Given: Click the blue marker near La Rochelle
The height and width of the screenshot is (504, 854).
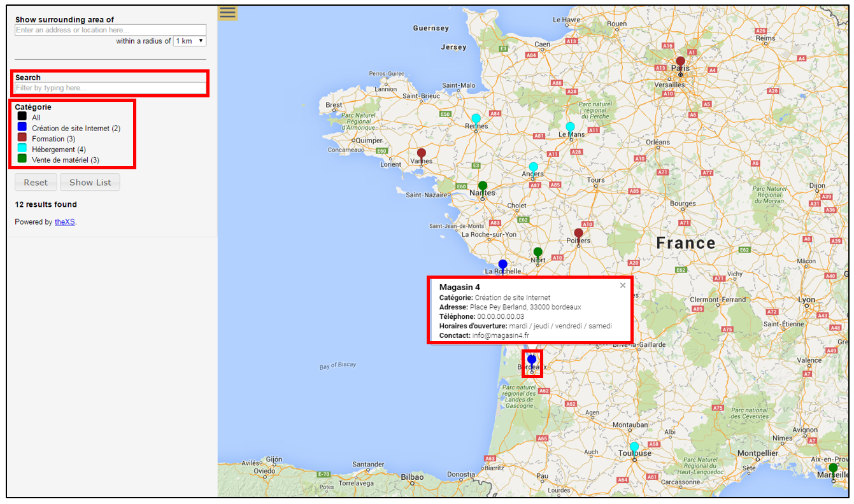Looking at the screenshot, I should click(x=502, y=263).
